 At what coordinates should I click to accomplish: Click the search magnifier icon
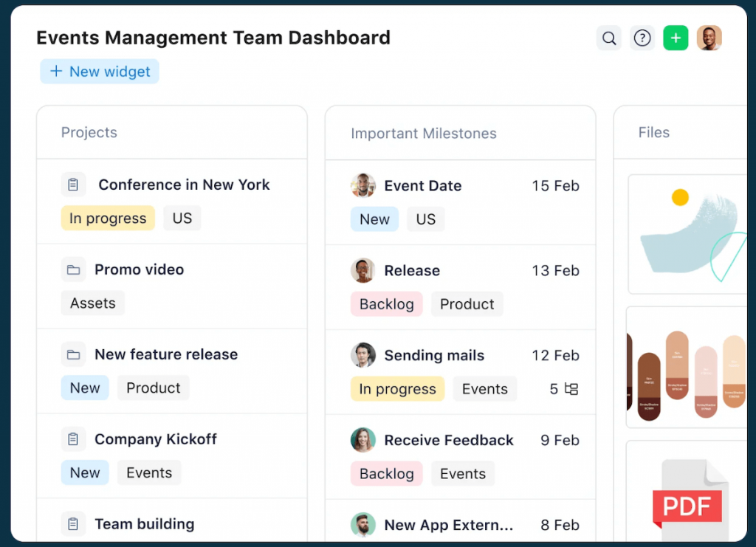point(608,38)
